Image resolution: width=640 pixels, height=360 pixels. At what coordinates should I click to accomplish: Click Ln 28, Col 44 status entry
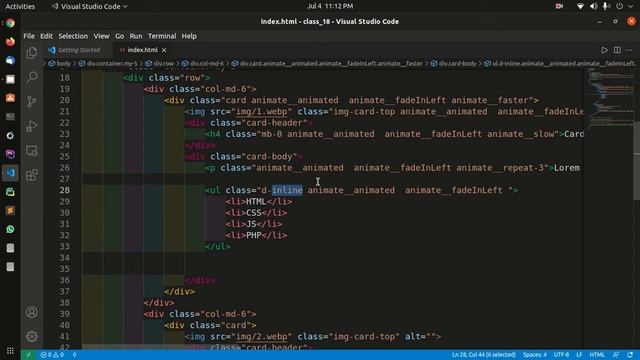tap(484, 355)
